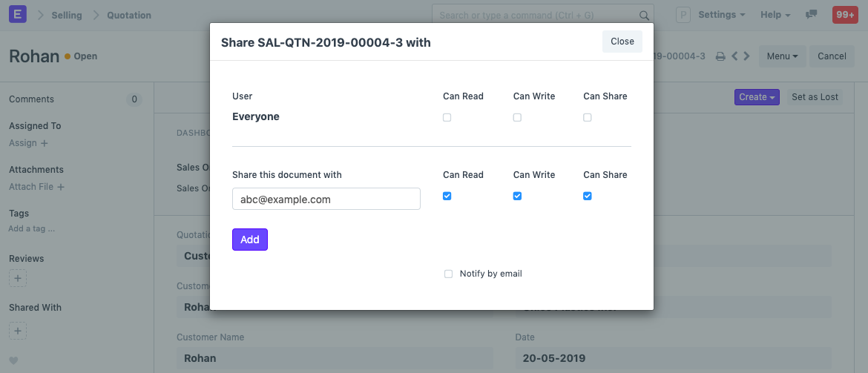
Task: Expand the Help dropdown menu
Action: click(x=775, y=15)
